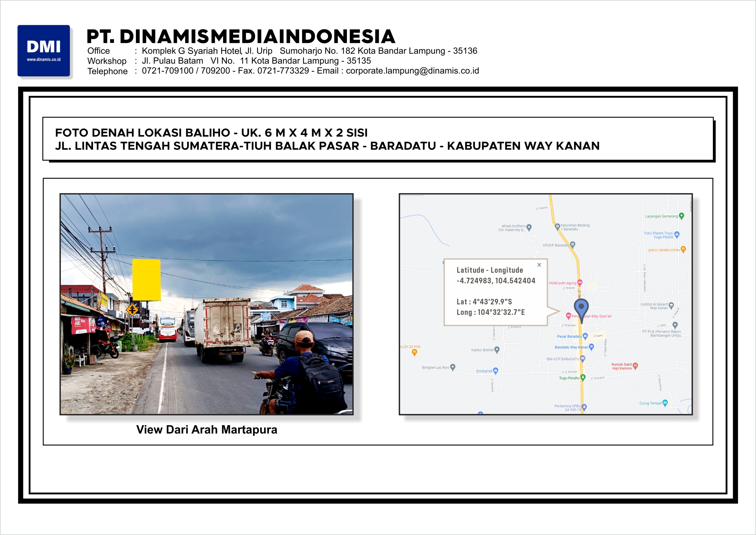The image size is (756, 535).
Task: Click the yellow billboard placeholder in photo
Action: (146, 279)
